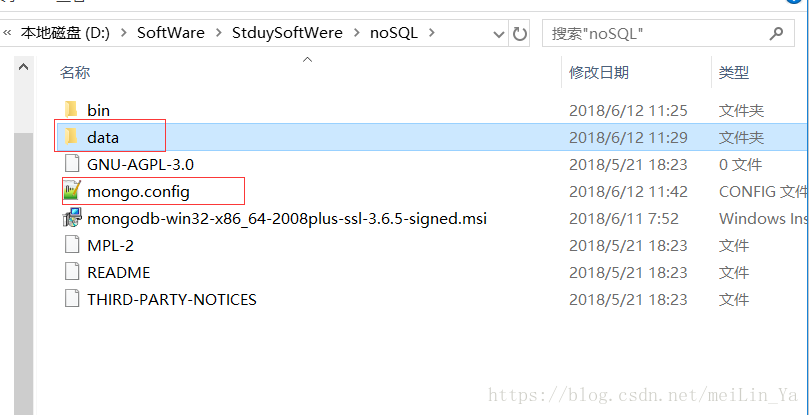Select the data folder icon
The height and width of the screenshot is (415, 809).
71,137
